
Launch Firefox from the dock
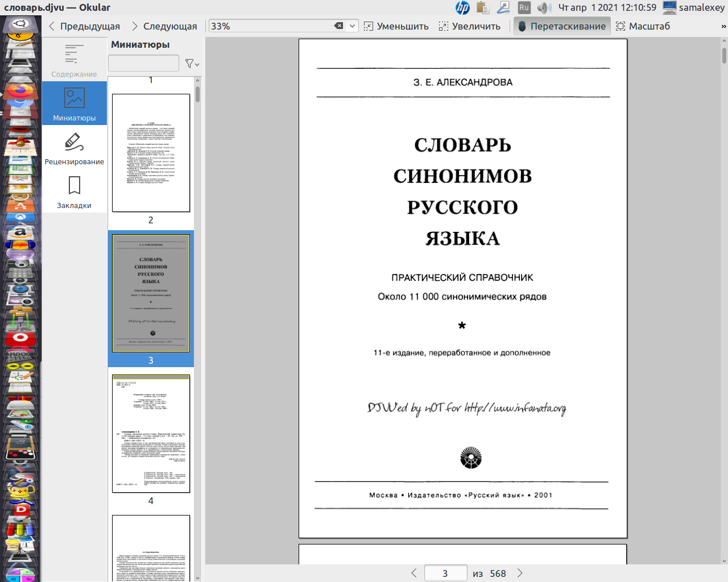20,91
